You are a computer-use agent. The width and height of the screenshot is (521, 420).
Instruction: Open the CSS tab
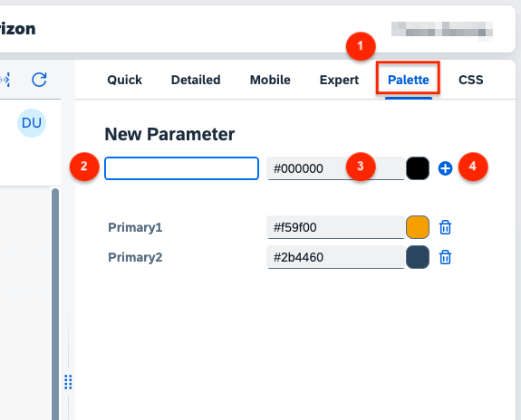coord(471,80)
